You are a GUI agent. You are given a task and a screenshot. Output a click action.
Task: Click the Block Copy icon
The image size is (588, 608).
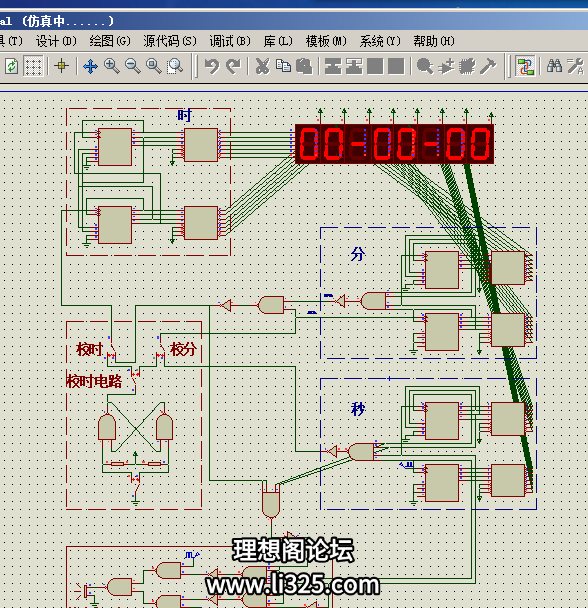point(333,66)
